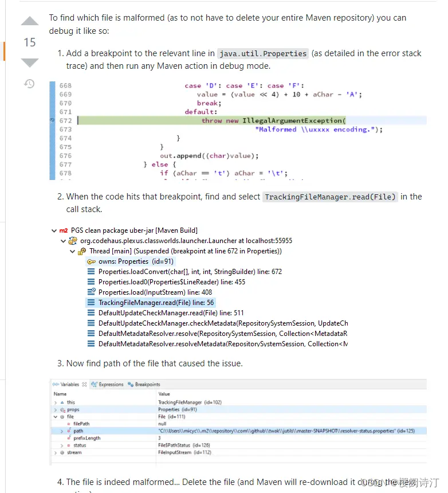Viewport: 448px width, 493px height.
Task: Click stack frame icon beside Properties.load(InputStream)
Action: click(x=91, y=292)
